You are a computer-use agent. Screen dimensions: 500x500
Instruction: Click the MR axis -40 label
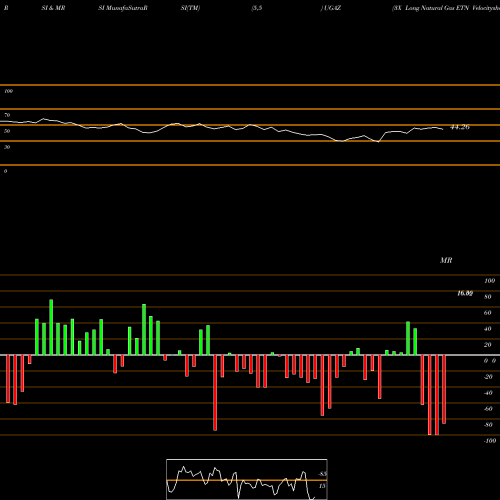click(488, 393)
